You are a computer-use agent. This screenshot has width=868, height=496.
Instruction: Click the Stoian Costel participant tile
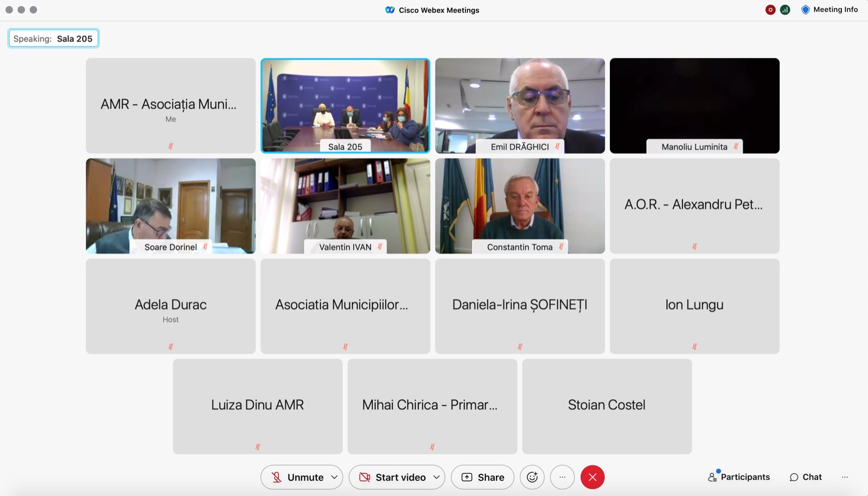[607, 406]
